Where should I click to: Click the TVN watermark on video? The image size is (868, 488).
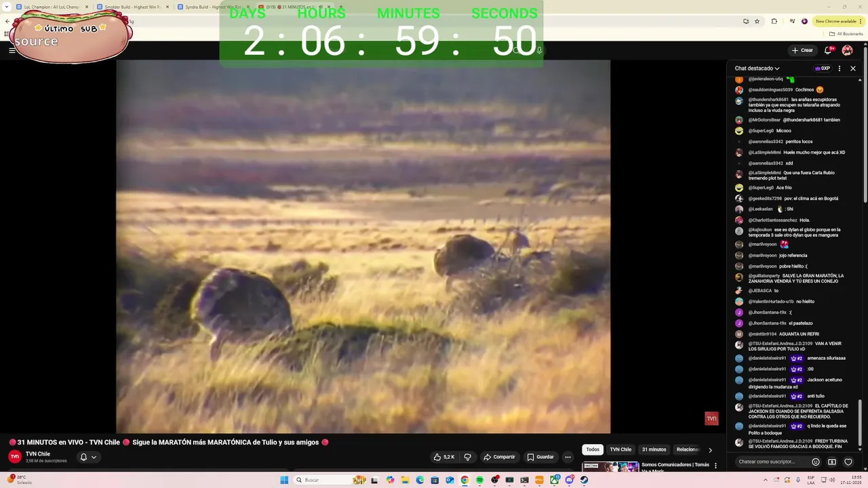[x=711, y=419]
